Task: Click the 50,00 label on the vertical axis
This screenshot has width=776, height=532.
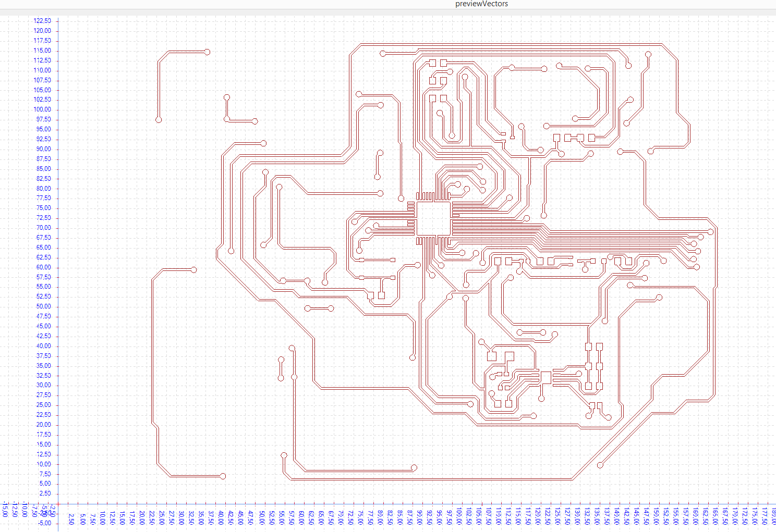Action: [x=44, y=306]
